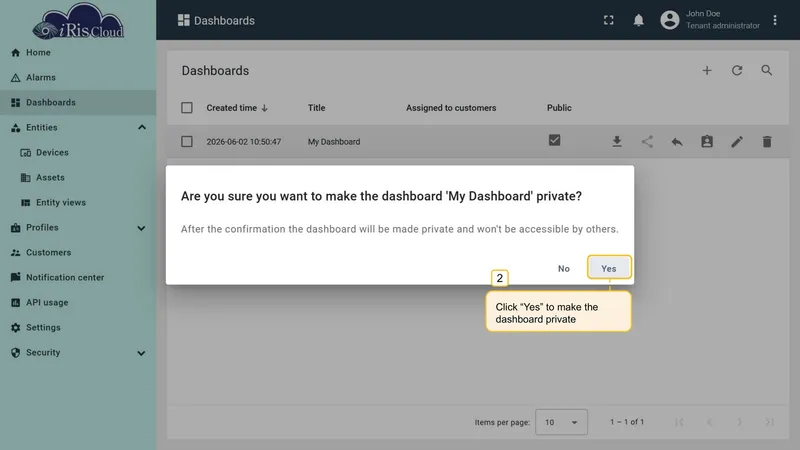Click the Settings gear icon in sidebar
Viewport: 800px width, 450px height.
(x=15, y=328)
